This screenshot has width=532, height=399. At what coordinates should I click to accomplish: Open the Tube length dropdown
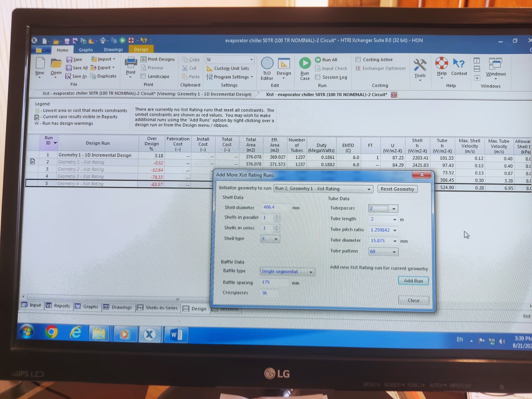[x=395, y=220]
